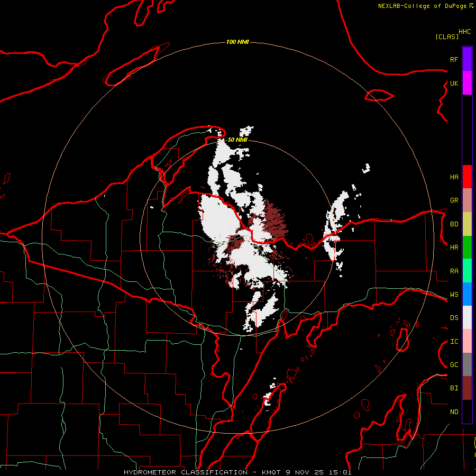Select the BD yellow legend block
The image size is (476, 476).
tap(467, 224)
